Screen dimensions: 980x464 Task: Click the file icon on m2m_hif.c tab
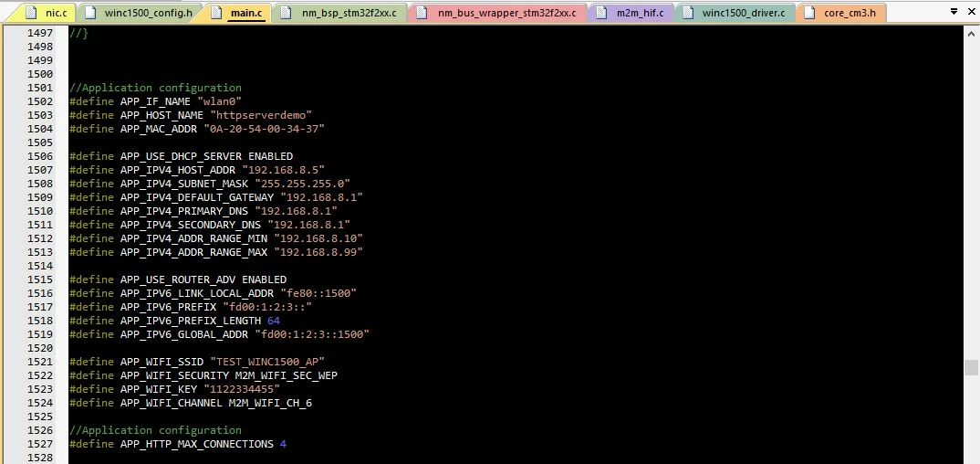point(601,13)
